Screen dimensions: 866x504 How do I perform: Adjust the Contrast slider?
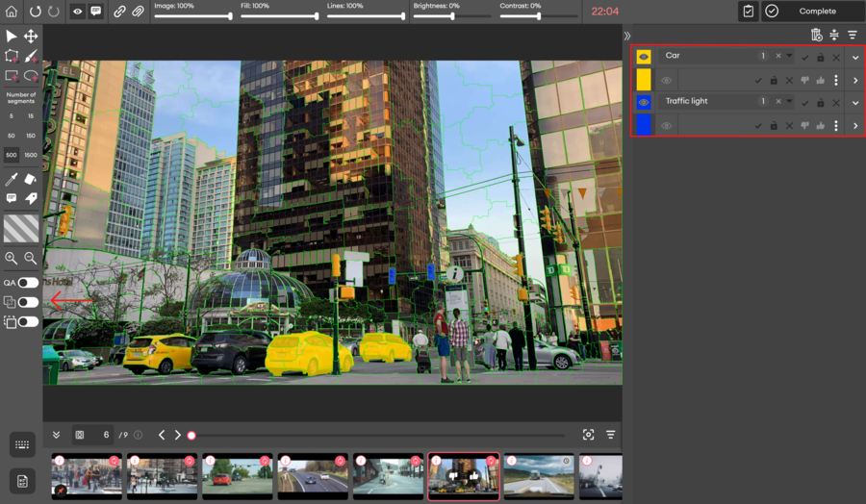(x=539, y=16)
